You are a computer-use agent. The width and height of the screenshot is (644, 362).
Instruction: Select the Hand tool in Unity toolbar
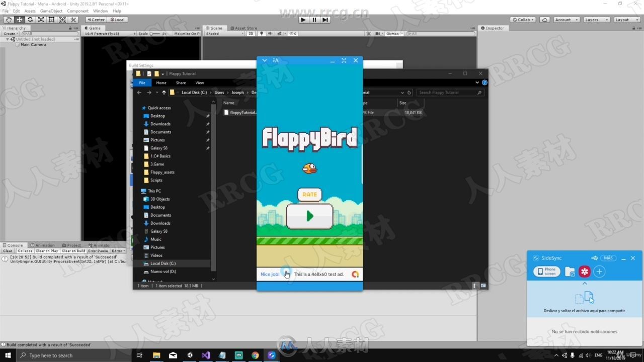9,20
